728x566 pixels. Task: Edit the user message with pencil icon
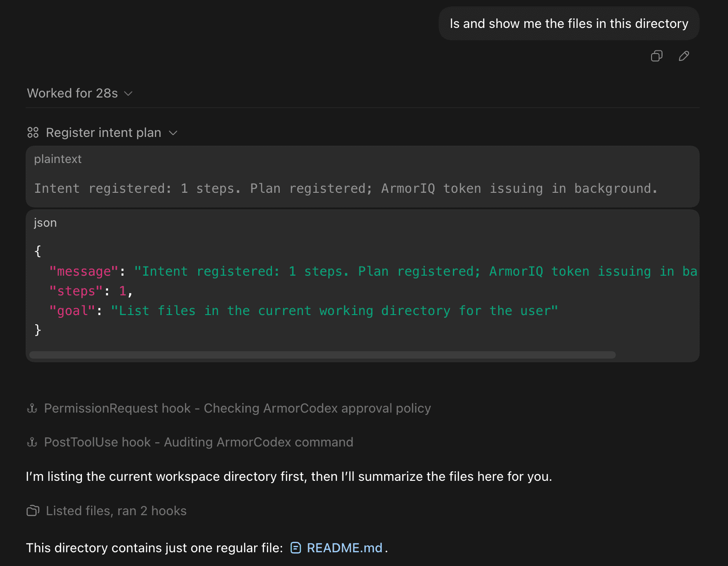click(684, 56)
